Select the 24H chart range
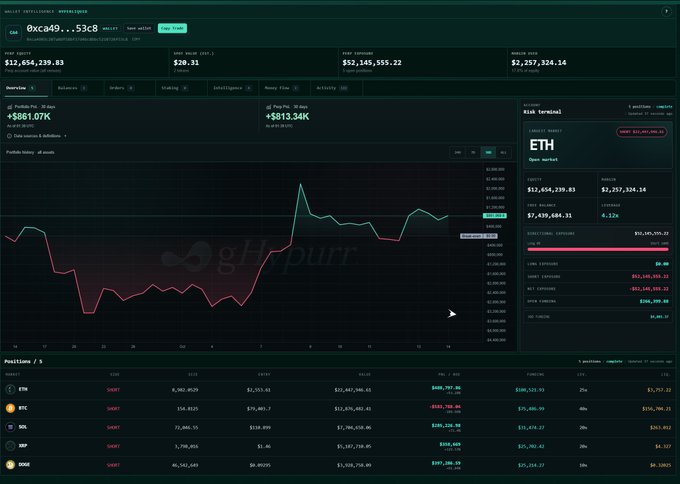This screenshot has height=484, width=680. coord(458,153)
